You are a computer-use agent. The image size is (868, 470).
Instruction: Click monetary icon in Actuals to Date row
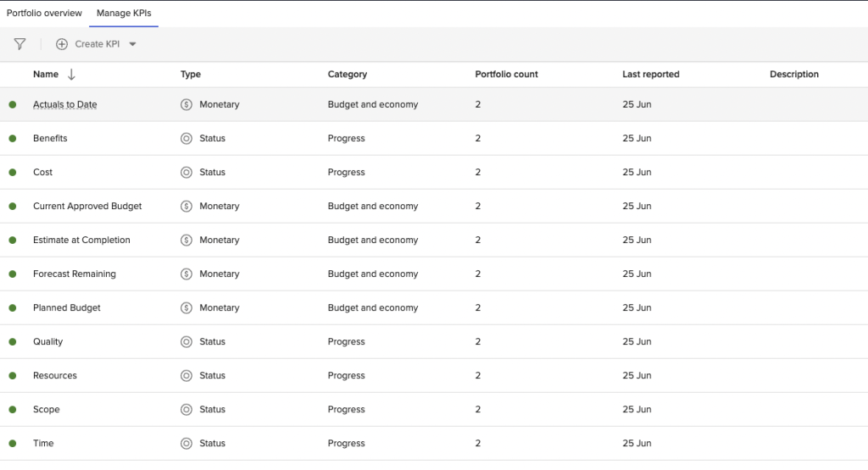tap(186, 105)
